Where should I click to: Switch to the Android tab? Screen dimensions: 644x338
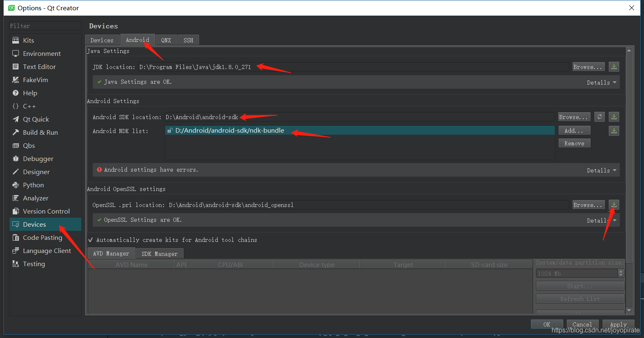138,39
